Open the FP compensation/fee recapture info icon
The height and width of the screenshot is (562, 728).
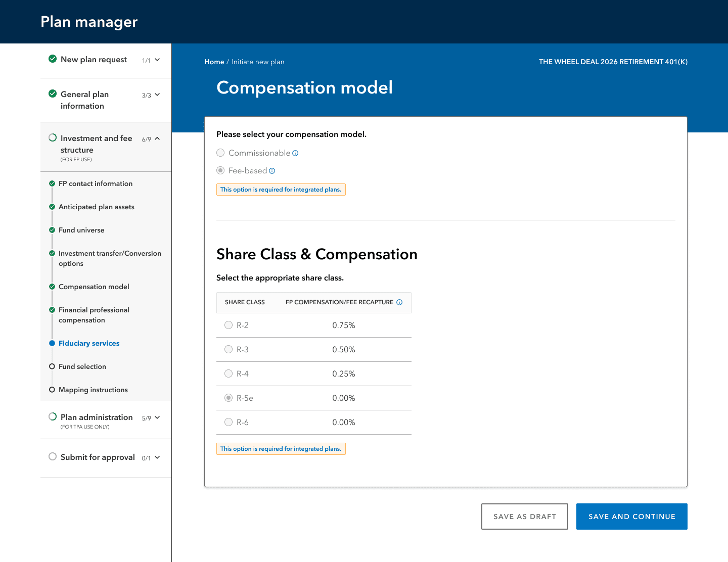(399, 302)
